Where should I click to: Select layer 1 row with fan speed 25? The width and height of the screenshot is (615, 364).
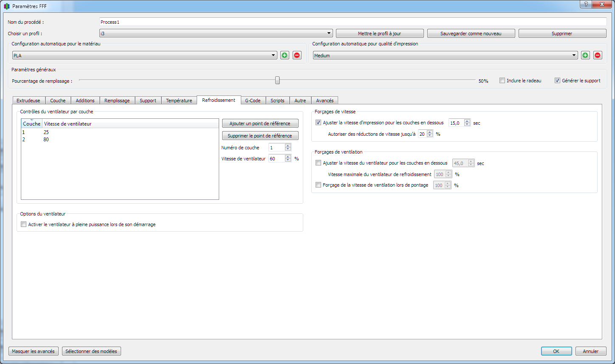120,132
